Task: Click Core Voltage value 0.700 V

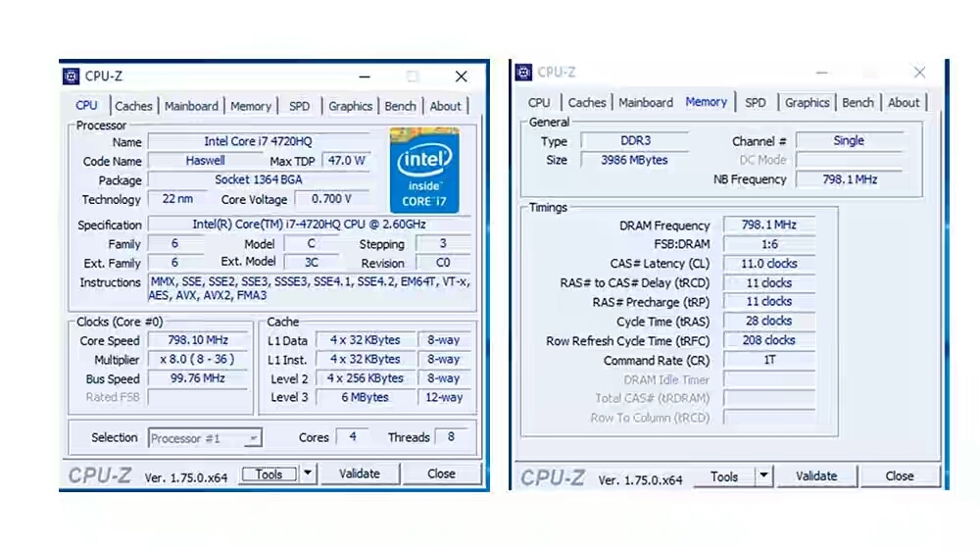Action: pyautogui.click(x=331, y=199)
